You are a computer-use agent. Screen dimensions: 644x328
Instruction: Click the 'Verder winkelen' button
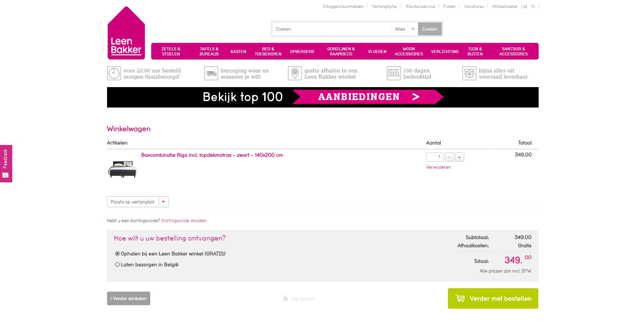[128, 298]
